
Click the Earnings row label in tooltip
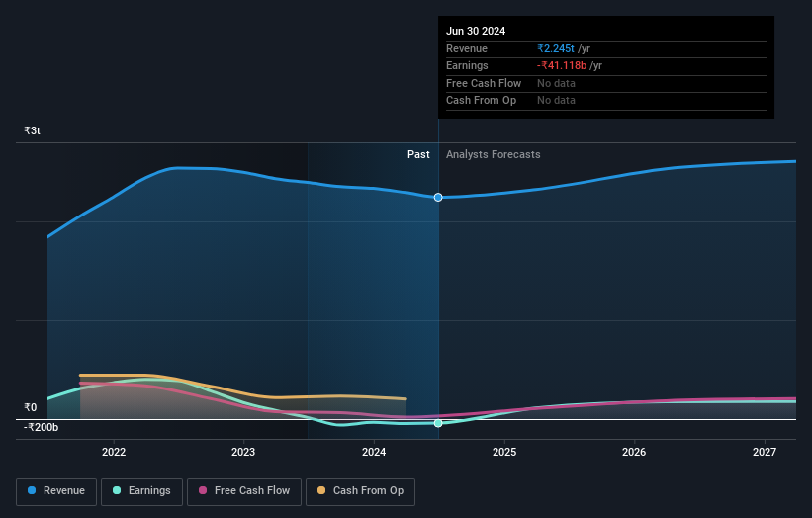[x=467, y=65]
